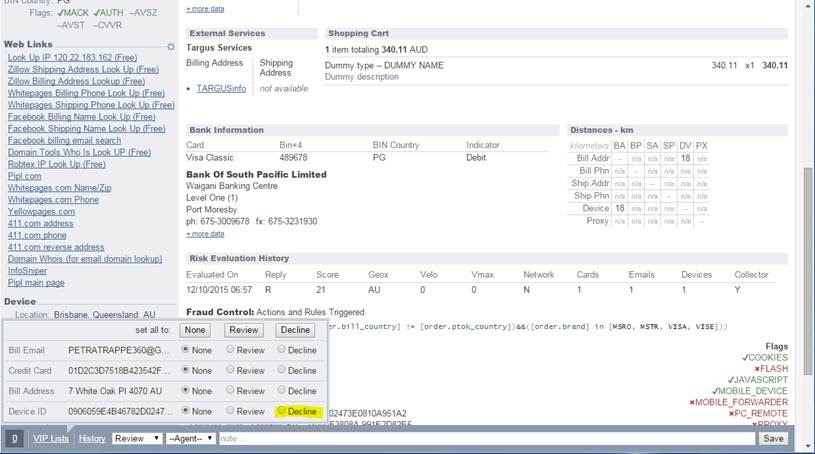Click set all to Review button

point(244,330)
